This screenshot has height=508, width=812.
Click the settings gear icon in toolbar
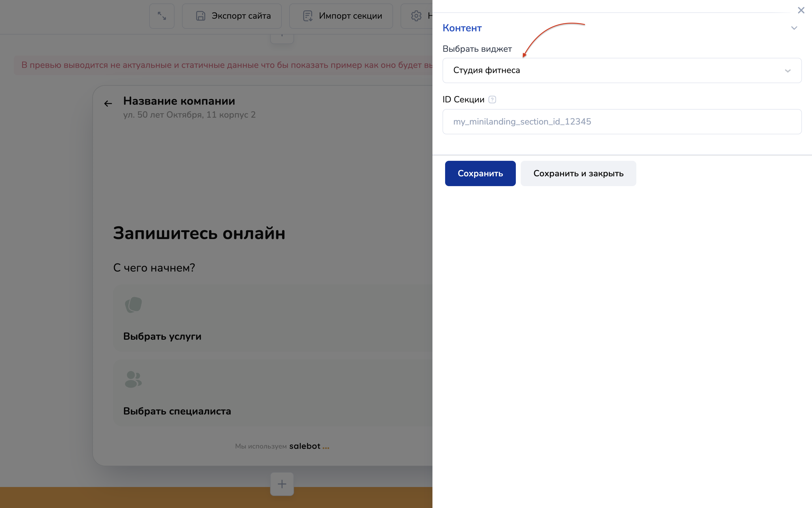coord(416,16)
